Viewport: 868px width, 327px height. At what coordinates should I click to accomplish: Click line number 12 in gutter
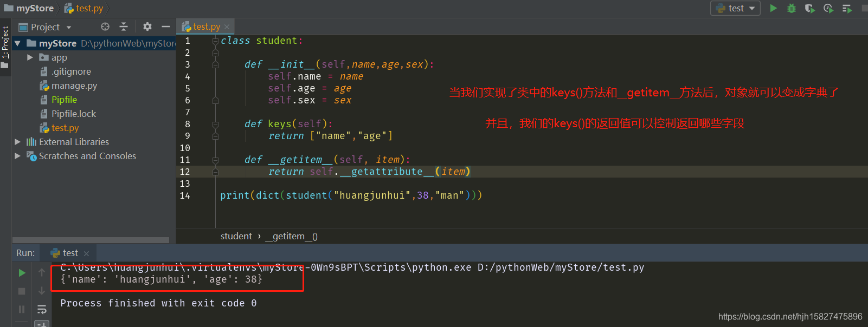[185, 172]
